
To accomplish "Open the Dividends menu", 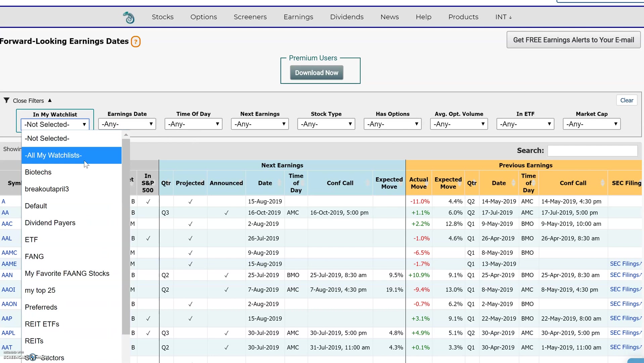I will [x=347, y=17].
